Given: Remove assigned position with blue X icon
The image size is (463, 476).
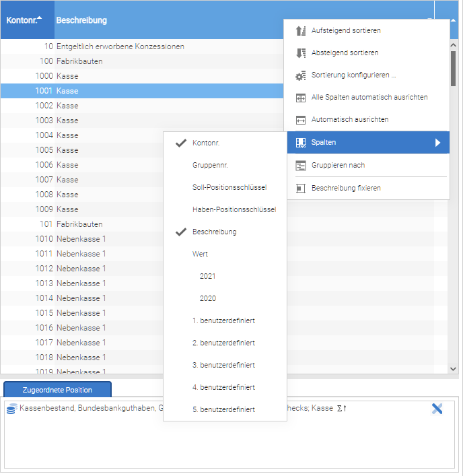Looking at the screenshot, I should click(x=437, y=408).
